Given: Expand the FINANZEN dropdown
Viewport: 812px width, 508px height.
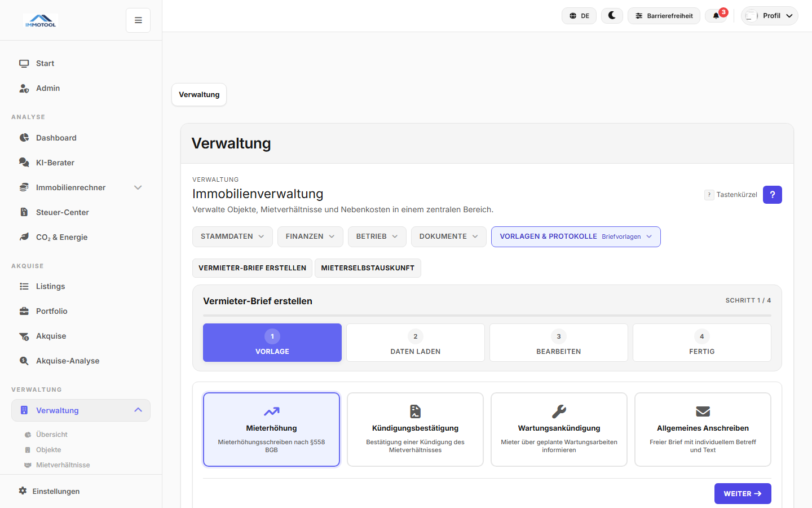Looking at the screenshot, I should click(x=310, y=237).
